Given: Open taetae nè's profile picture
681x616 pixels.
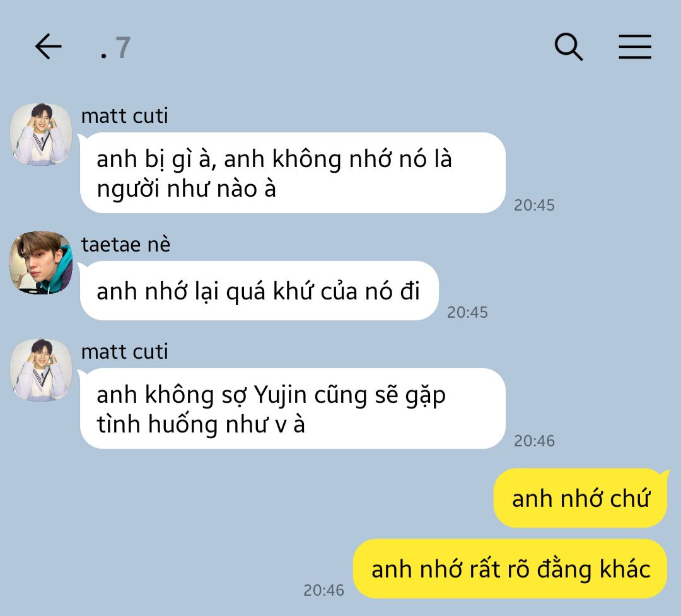Looking at the screenshot, I should coord(41,262).
